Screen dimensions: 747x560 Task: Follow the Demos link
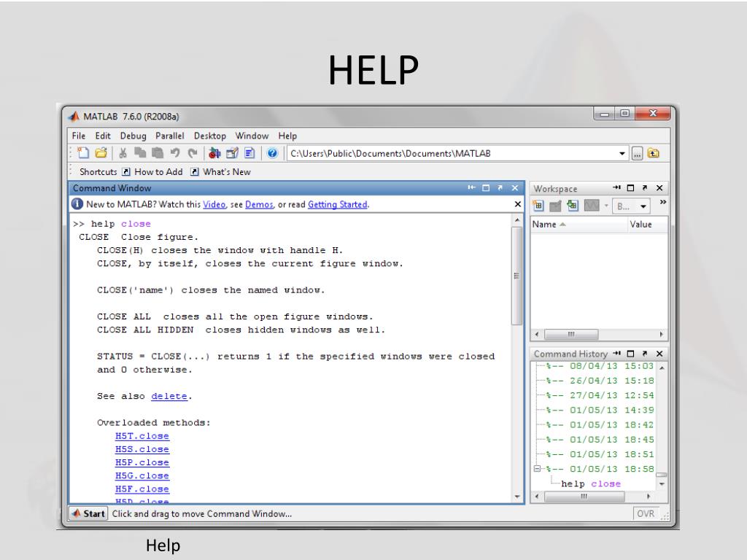click(x=259, y=204)
